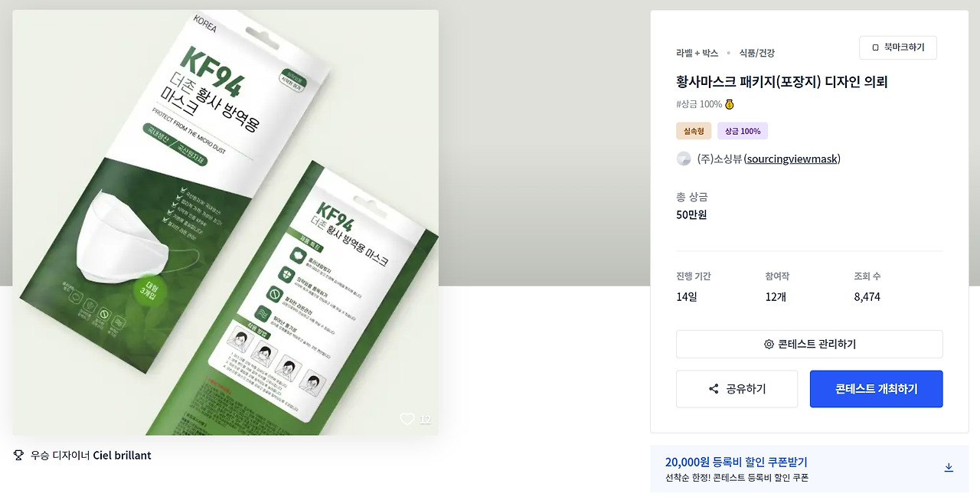Open 콘테스트 관리하기 management button
Screen dimensions: 980x500
809,345
